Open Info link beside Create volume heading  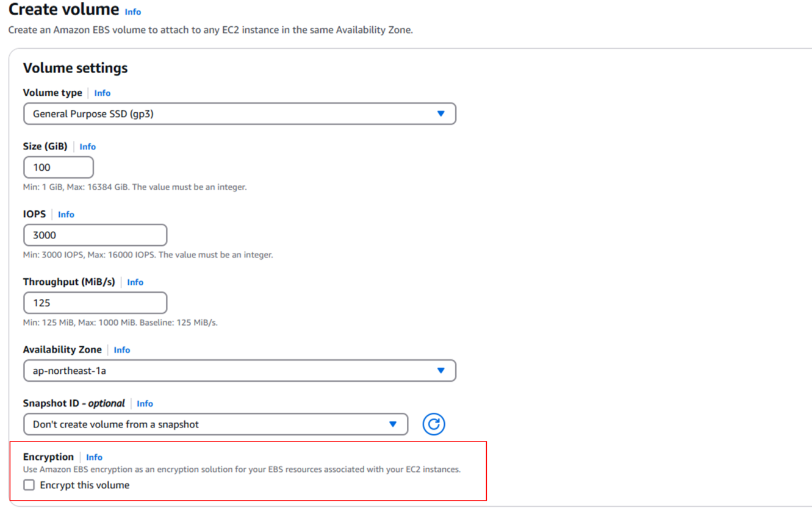[132, 12]
